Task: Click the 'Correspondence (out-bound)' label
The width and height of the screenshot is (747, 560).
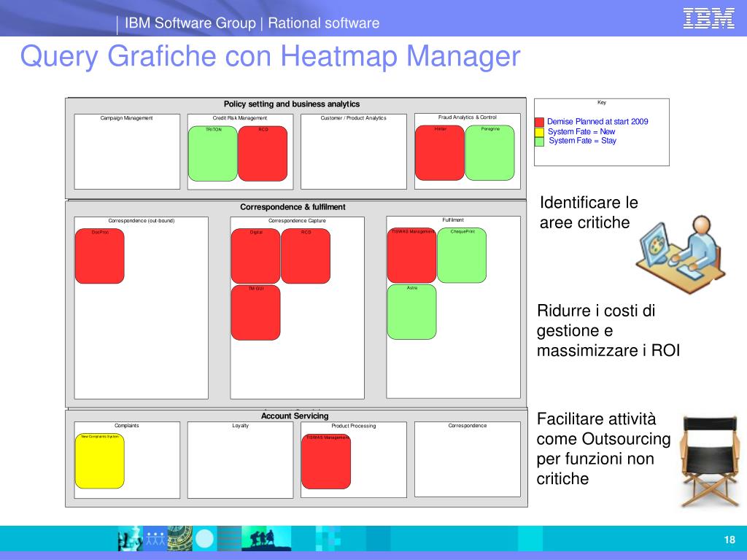Action: pyautogui.click(x=141, y=220)
